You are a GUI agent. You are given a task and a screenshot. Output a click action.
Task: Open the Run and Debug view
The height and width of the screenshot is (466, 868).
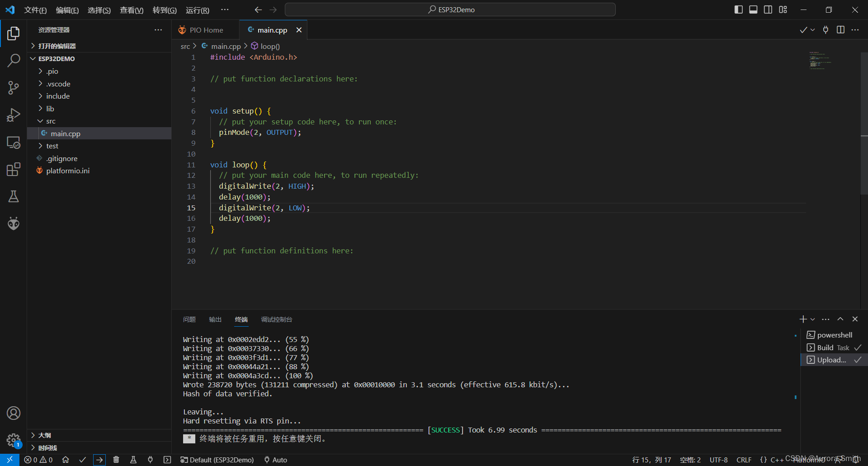pos(14,115)
